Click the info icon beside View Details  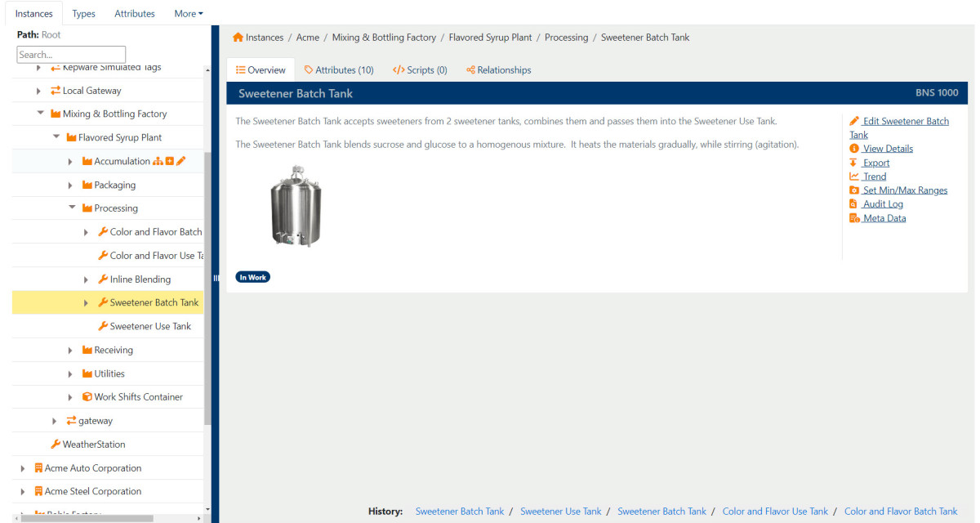pos(854,149)
